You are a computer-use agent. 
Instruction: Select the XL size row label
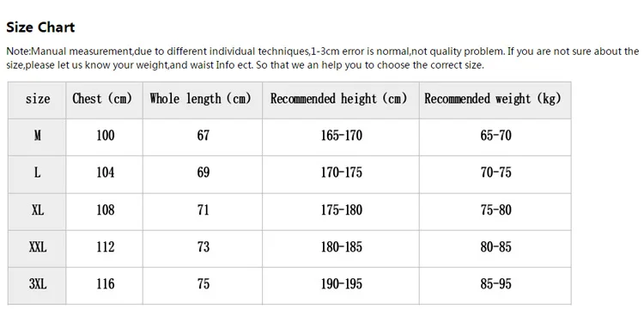[x=38, y=212]
